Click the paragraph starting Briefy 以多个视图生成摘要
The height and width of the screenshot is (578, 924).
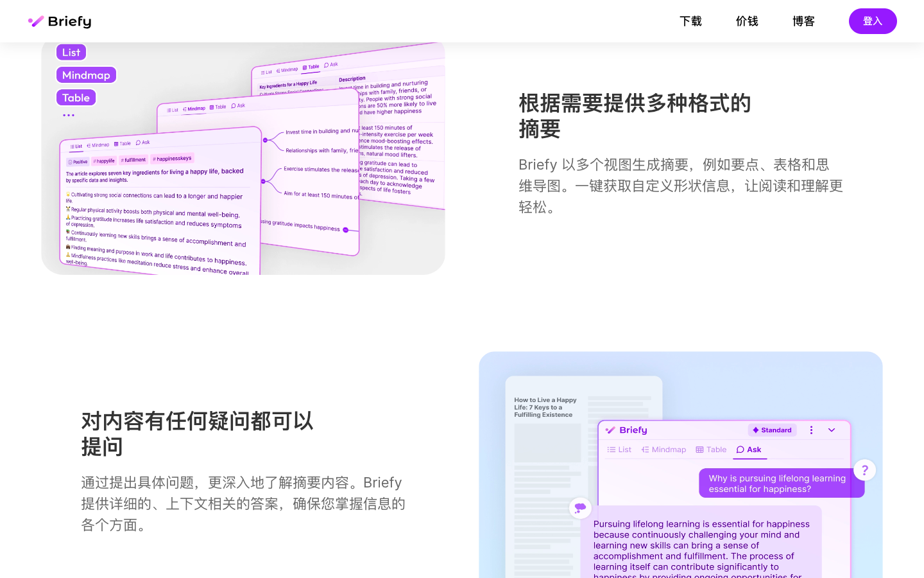(681, 186)
